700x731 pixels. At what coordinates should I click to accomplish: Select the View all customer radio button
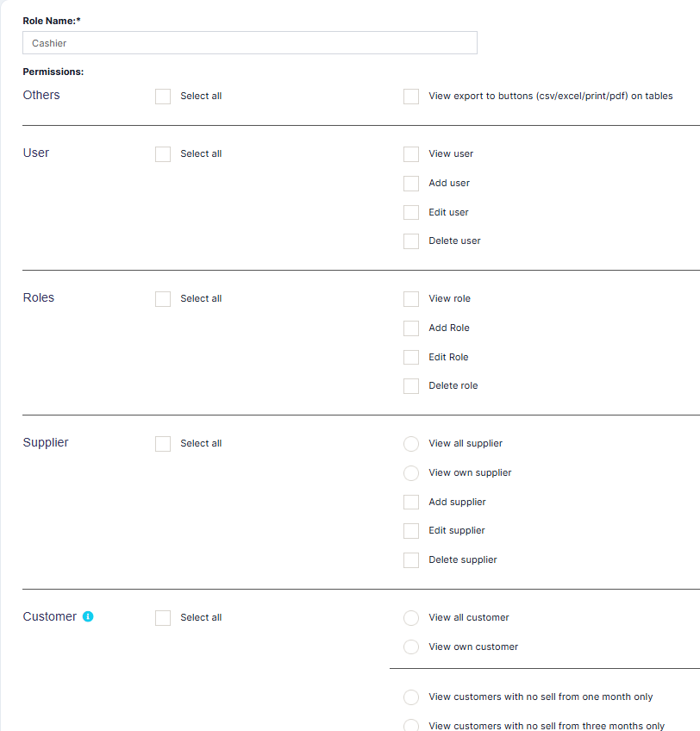[411, 618]
